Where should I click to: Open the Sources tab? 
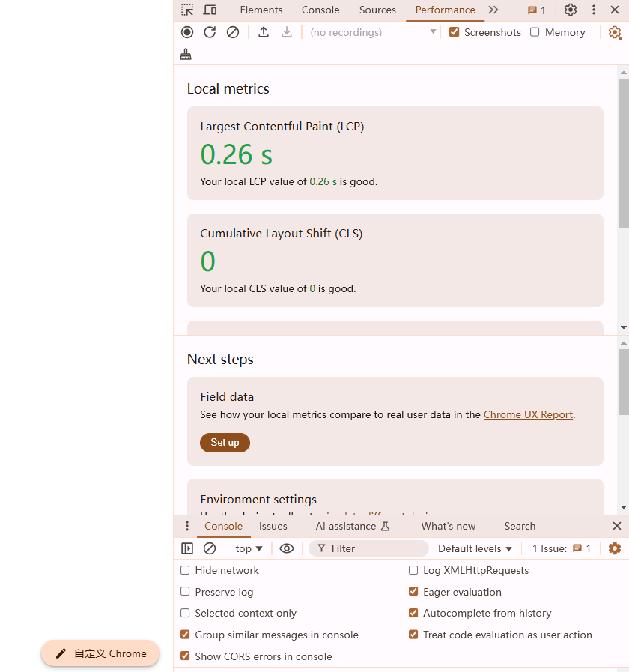click(377, 10)
